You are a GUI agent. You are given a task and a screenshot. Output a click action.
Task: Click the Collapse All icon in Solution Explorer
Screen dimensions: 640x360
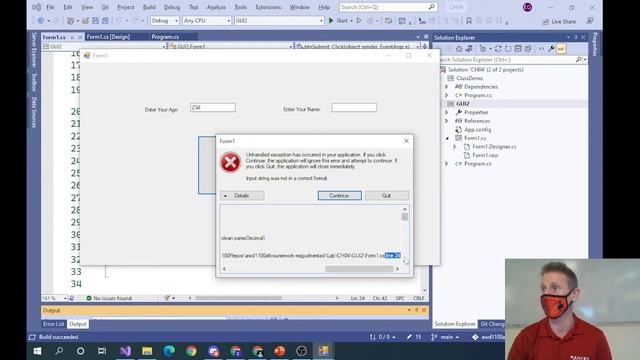pyautogui.click(x=518, y=49)
